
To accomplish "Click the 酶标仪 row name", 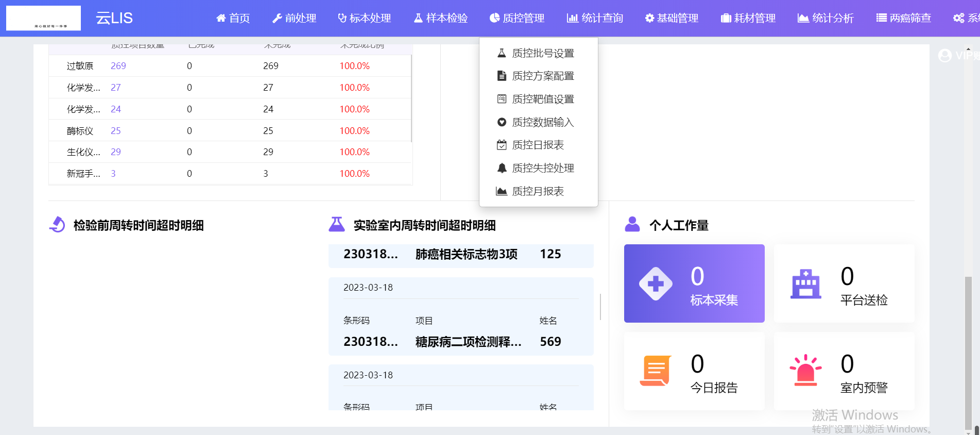I will (x=80, y=131).
